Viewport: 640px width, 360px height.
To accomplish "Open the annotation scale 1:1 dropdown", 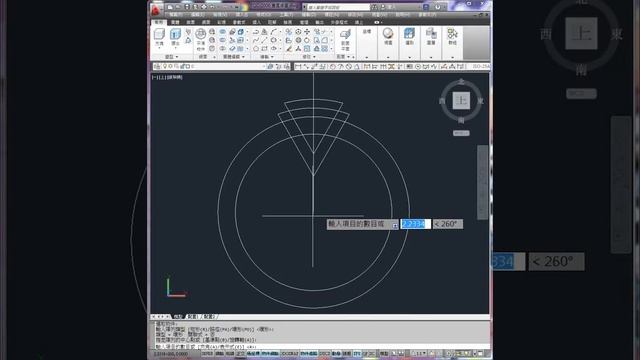I will pos(419,353).
